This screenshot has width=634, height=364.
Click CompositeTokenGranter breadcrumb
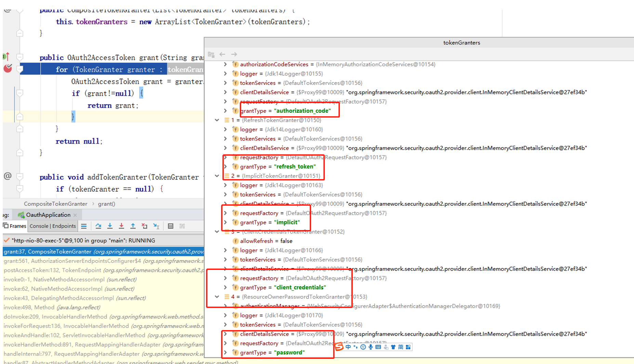(56, 204)
